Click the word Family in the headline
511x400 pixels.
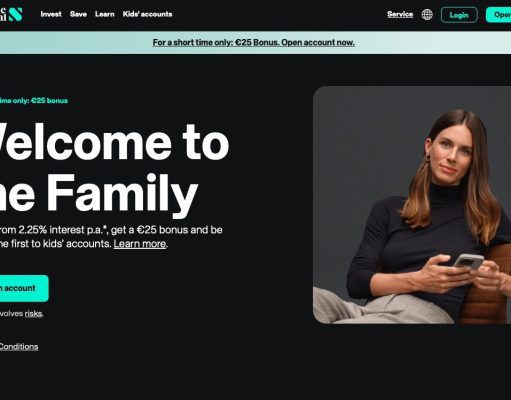coord(122,194)
